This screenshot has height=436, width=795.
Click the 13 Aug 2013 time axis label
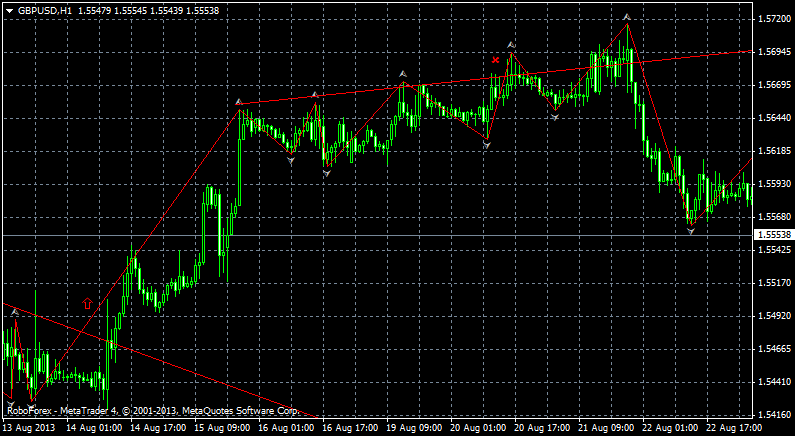pyautogui.click(x=29, y=428)
